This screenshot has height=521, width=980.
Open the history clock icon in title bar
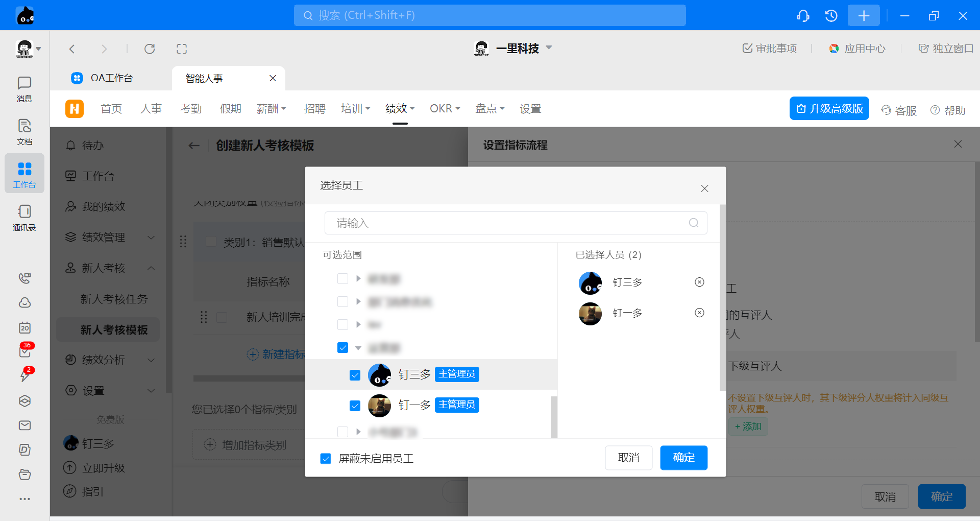pos(831,16)
